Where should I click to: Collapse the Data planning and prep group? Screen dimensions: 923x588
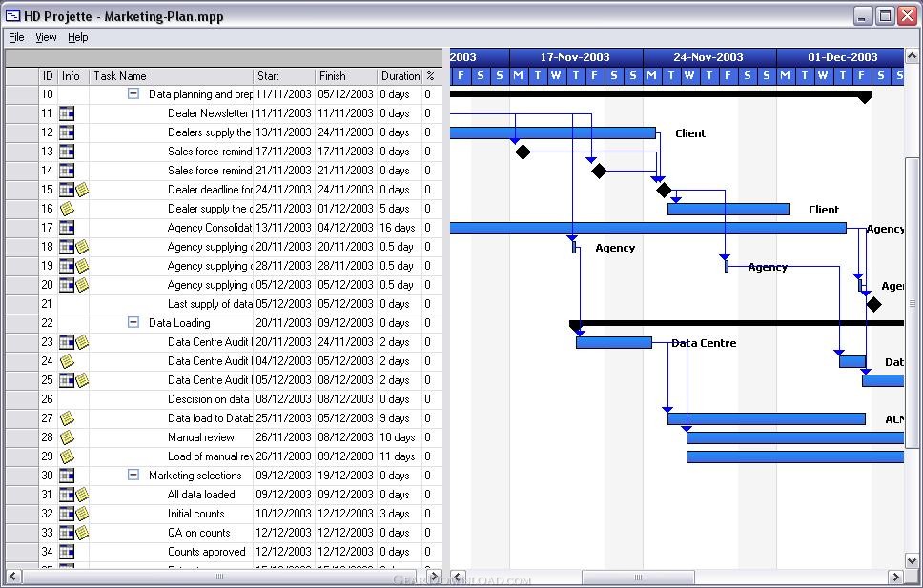[x=133, y=93]
